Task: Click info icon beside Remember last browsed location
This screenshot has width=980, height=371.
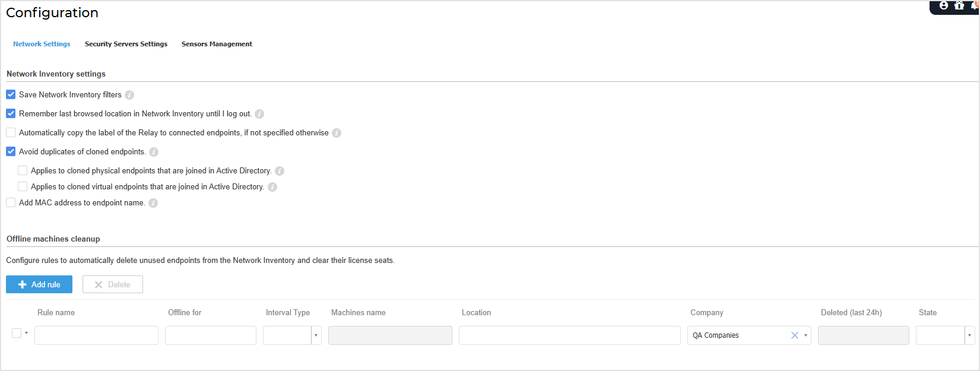Action: tap(259, 114)
